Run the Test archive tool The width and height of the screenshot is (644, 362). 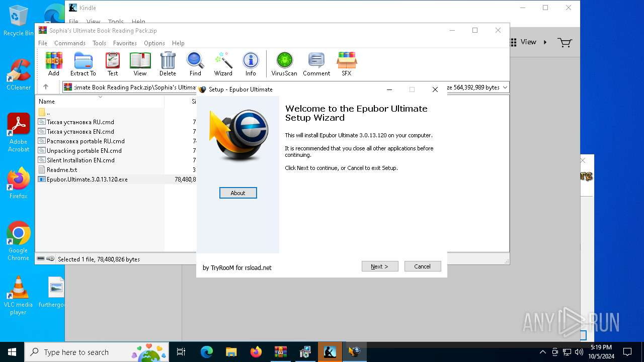coord(113,64)
